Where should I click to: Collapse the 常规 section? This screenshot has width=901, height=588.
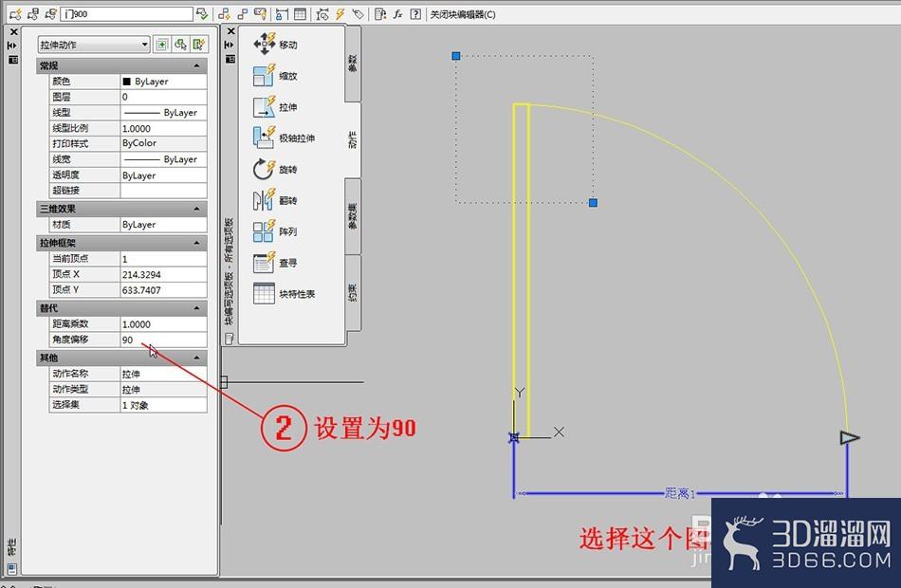(x=197, y=65)
